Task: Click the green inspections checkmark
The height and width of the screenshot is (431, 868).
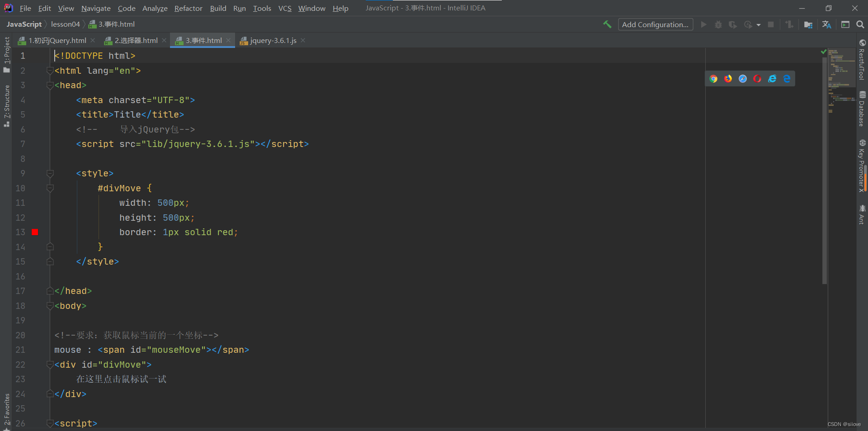Action: (823, 51)
